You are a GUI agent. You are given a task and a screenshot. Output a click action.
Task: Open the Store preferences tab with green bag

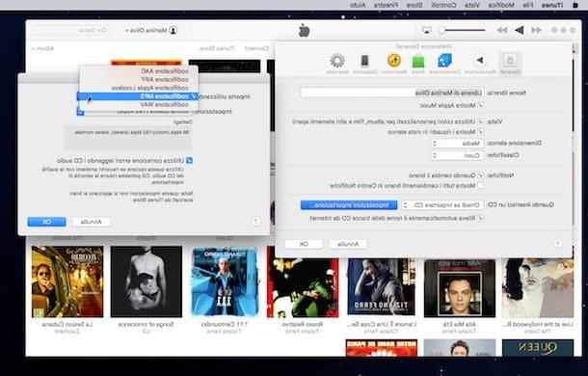[x=417, y=64]
